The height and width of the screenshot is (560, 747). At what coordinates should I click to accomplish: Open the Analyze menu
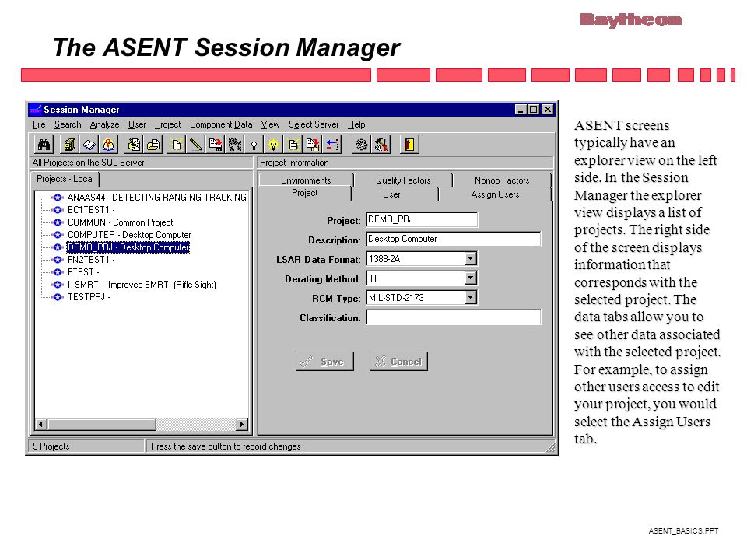pyautogui.click(x=104, y=124)
